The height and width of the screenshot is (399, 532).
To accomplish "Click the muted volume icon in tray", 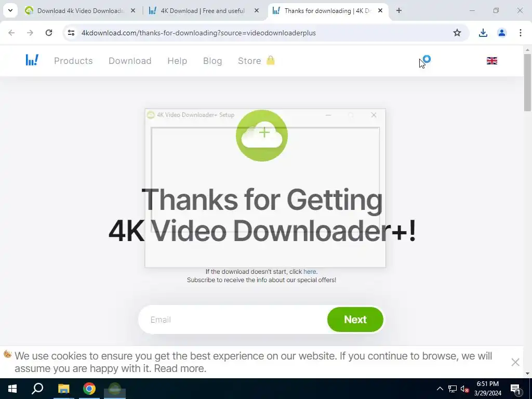I will tap(464, 389).
